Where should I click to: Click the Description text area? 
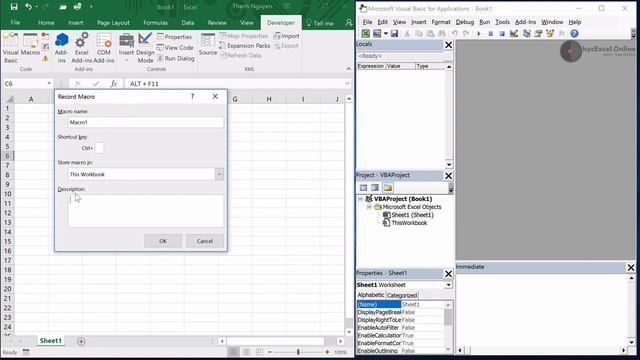(146, 211)
